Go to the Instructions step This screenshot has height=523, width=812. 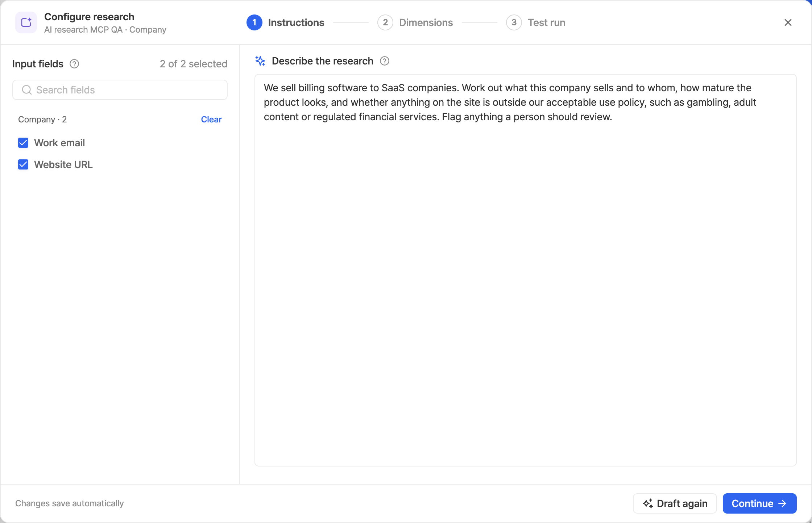(x=285, y=22)
